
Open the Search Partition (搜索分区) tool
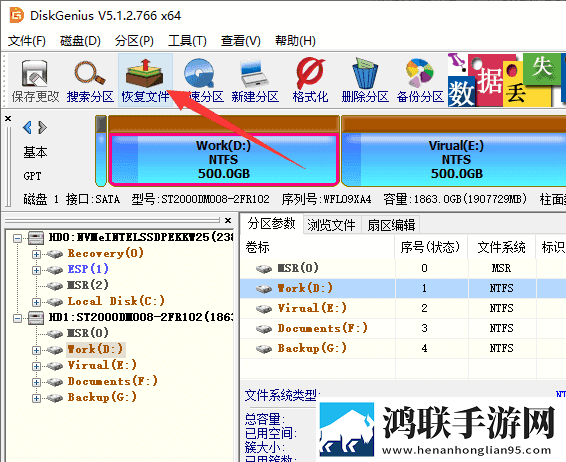pyautogui.click(x=90, y=80)
